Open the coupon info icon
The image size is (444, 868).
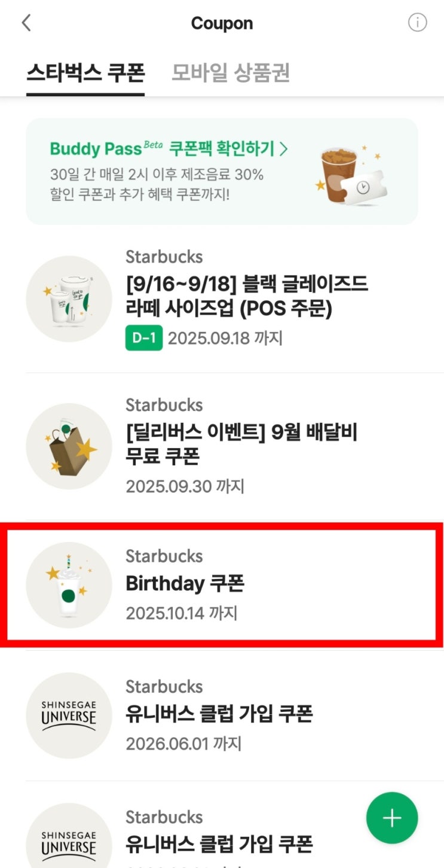(x=417, y=23)
